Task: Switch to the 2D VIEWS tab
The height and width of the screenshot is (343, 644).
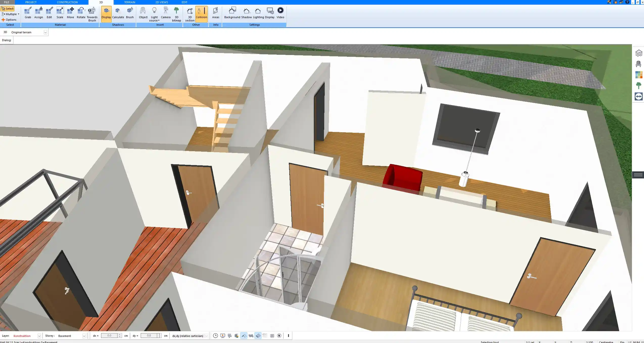Action: pos(162,2)
